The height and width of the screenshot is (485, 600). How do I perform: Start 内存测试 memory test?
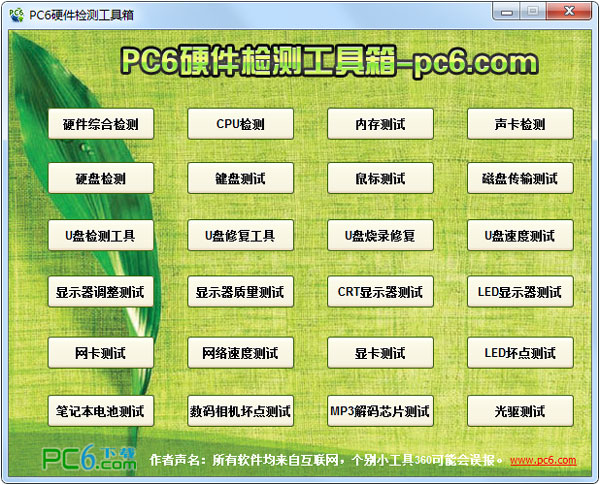pyautogui.click(x=380, y=124)
